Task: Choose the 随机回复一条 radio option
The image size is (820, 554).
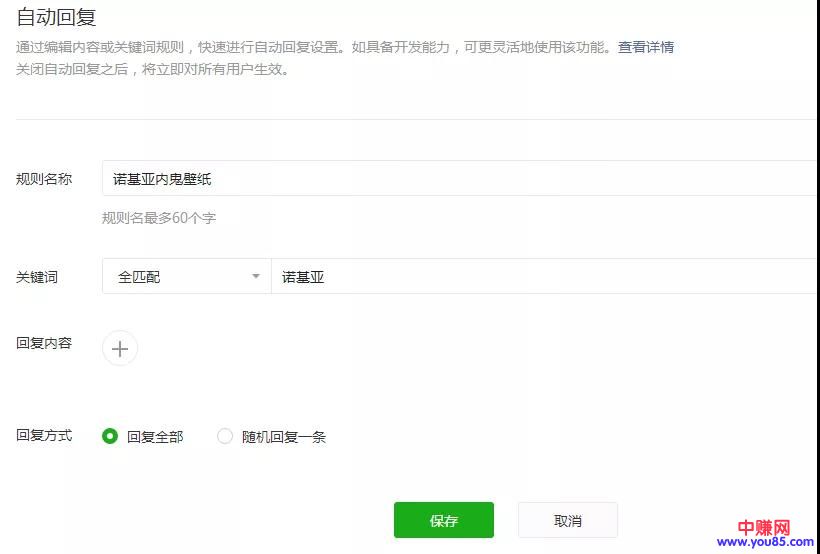Action: tap(225, 436)
